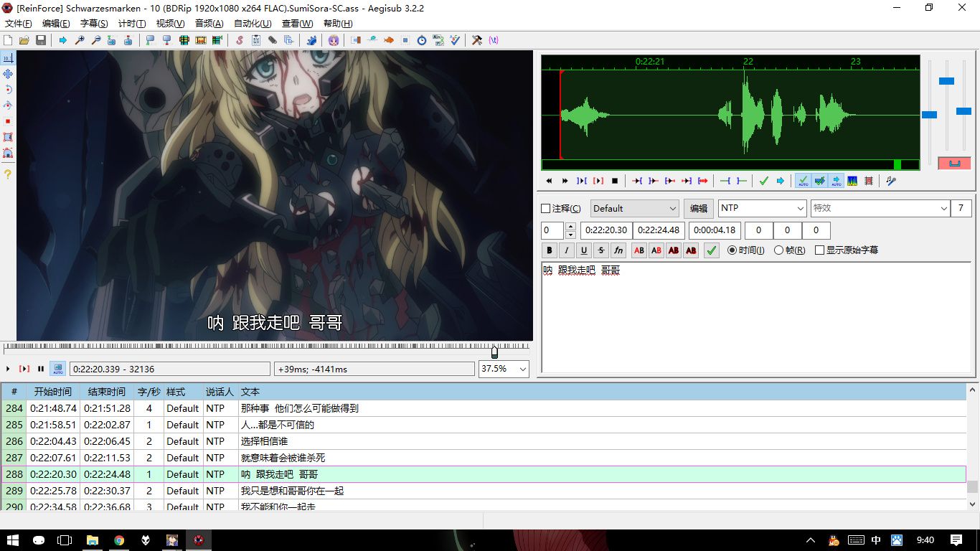Click the audio volume slider
Screen dimensions: 980x551
click(963, 111)
